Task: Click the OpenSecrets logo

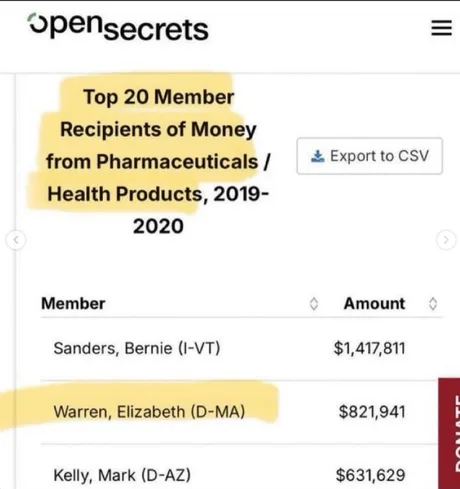Action: click(x=118, y=27)
